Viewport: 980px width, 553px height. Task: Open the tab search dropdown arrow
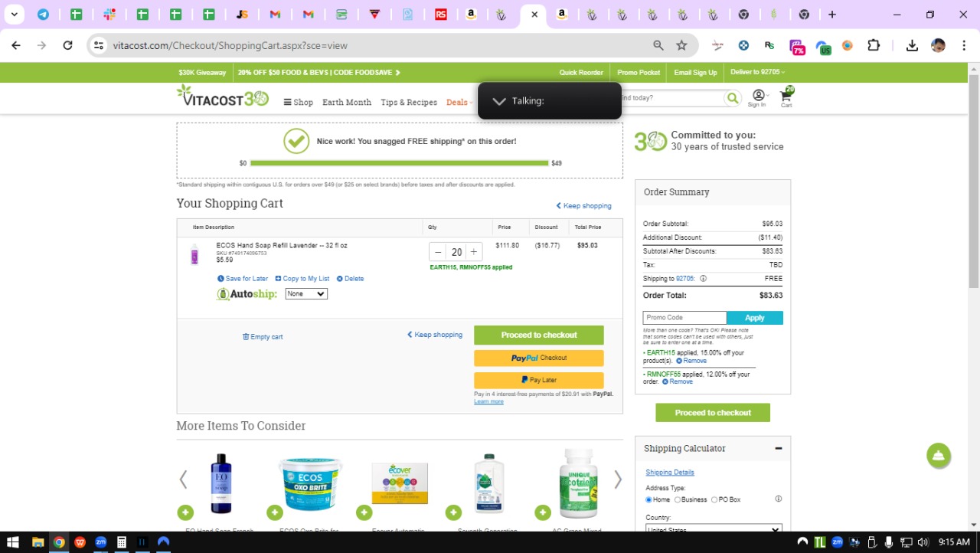click(x=14, y=15)
